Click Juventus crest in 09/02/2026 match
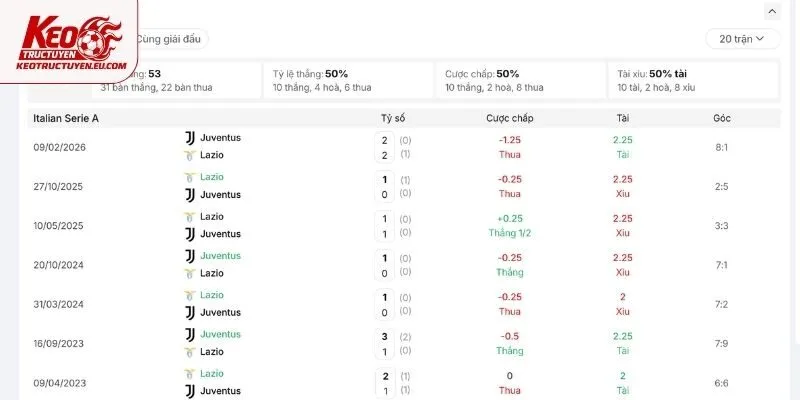Screen dimensions: 800x400 [x=190, y=138]
